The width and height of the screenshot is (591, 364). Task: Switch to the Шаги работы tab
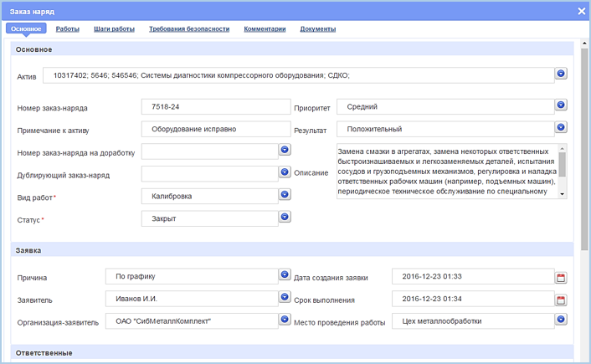[x=114, y=29]
